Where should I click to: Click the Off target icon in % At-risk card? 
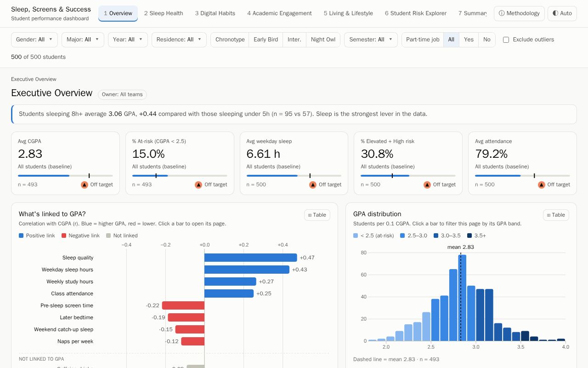click(x=198, y=184)
